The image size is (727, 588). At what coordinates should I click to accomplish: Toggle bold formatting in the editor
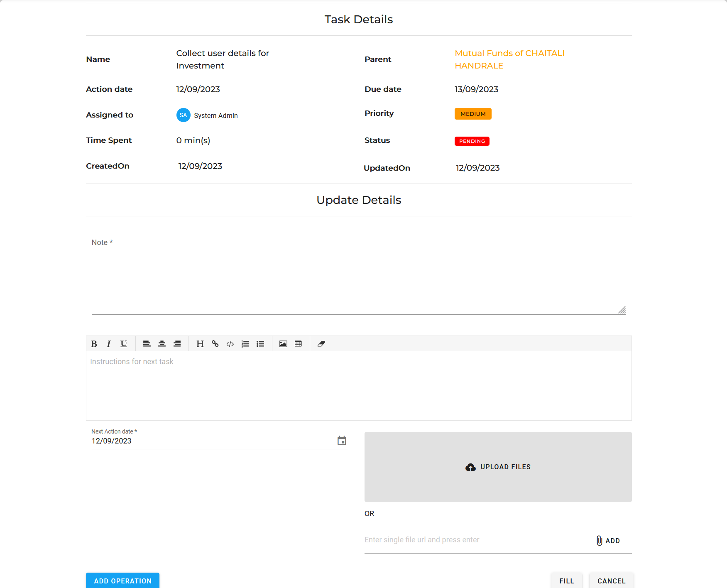[94, 344]
